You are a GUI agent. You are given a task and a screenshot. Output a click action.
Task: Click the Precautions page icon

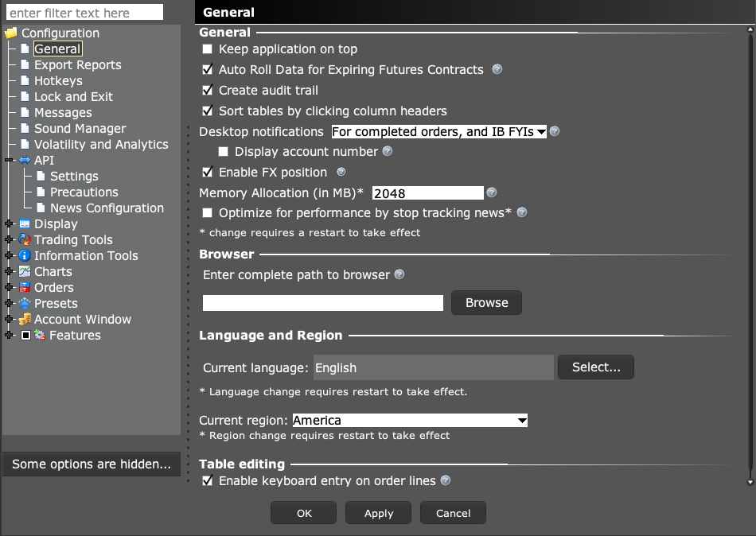pyautogui.click(x=41, y=192)
